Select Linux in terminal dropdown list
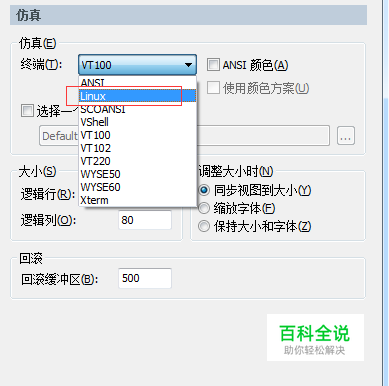Screen dimensions: 389x386 [137, 96]
